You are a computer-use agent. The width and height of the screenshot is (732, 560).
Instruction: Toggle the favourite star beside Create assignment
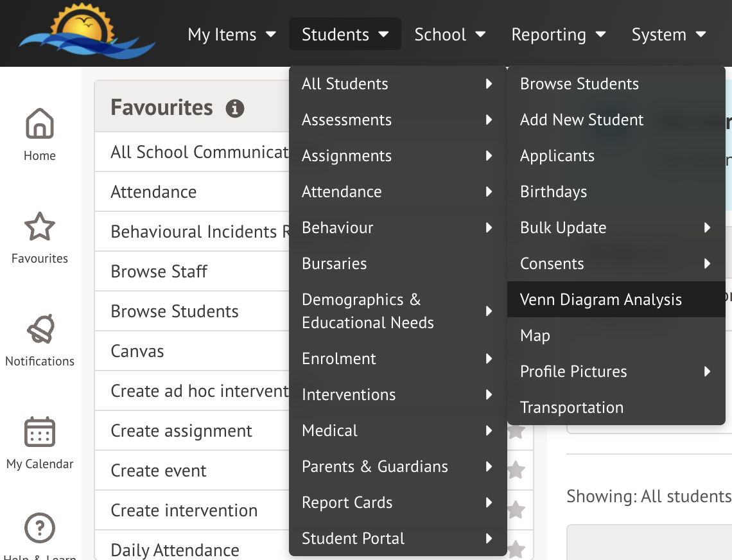pyautogui.click(x=516, y=430)
